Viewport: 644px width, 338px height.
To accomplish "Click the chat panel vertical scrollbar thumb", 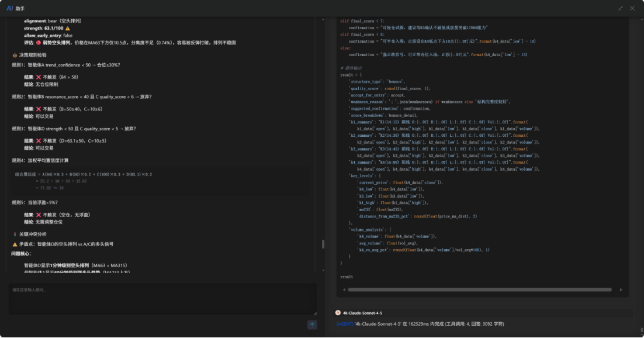I will pos(323,244).
